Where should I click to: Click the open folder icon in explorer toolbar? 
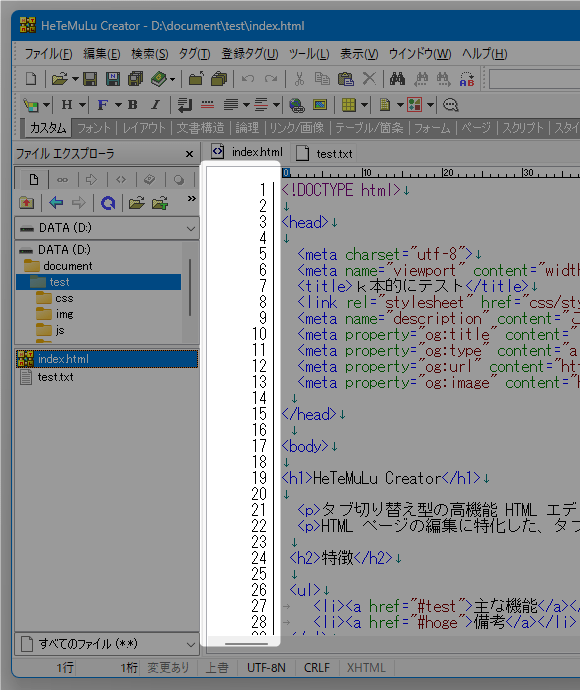pyautogui.click(x=136, y=203)
